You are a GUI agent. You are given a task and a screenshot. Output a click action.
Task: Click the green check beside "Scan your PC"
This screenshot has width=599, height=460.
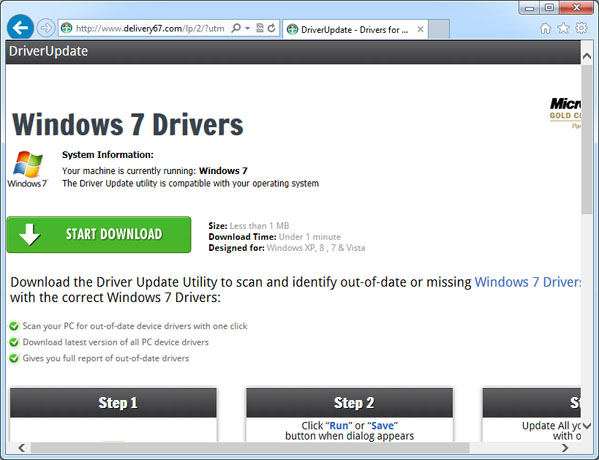(x=14, y=326)
